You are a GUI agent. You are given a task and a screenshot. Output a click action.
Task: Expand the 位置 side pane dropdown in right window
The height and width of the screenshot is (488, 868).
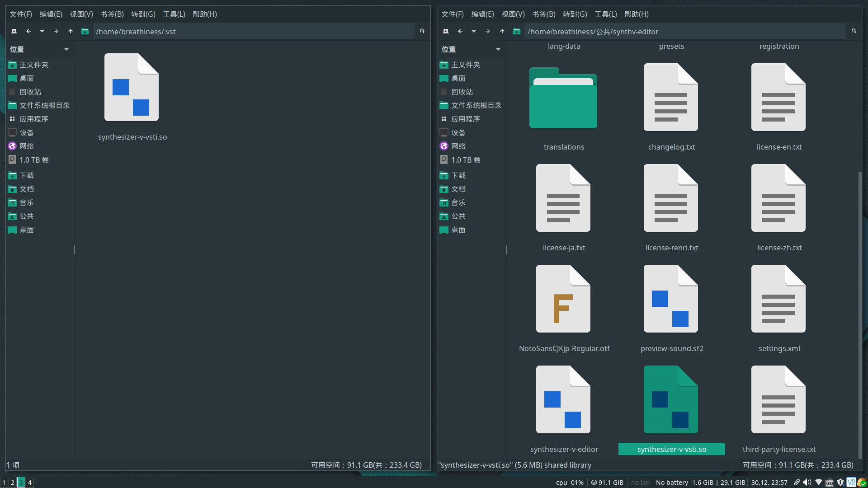498,49
